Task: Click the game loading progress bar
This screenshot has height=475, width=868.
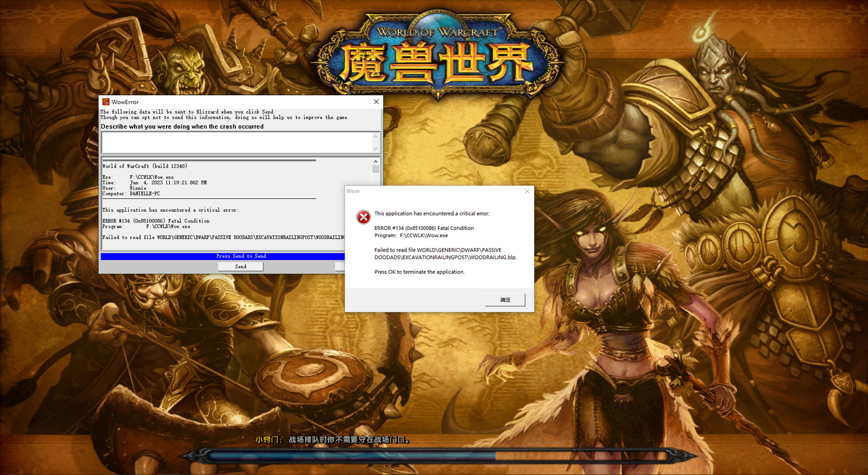Action: (437, 456)
